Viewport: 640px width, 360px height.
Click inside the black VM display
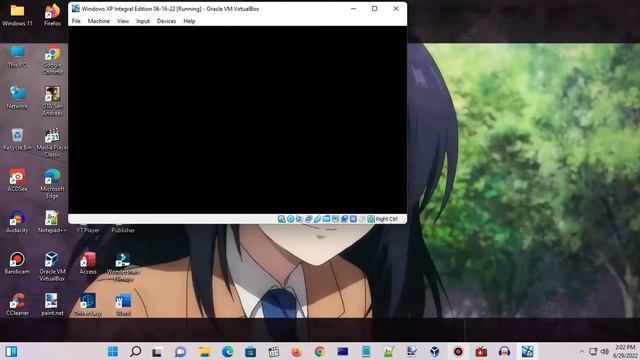237,120
